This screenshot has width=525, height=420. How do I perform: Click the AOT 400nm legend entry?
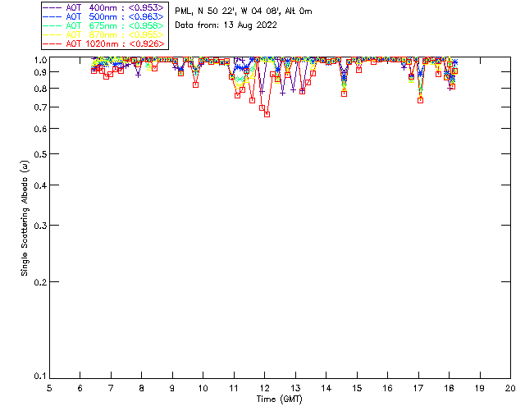pyautogui.click(x=103, y=7)
